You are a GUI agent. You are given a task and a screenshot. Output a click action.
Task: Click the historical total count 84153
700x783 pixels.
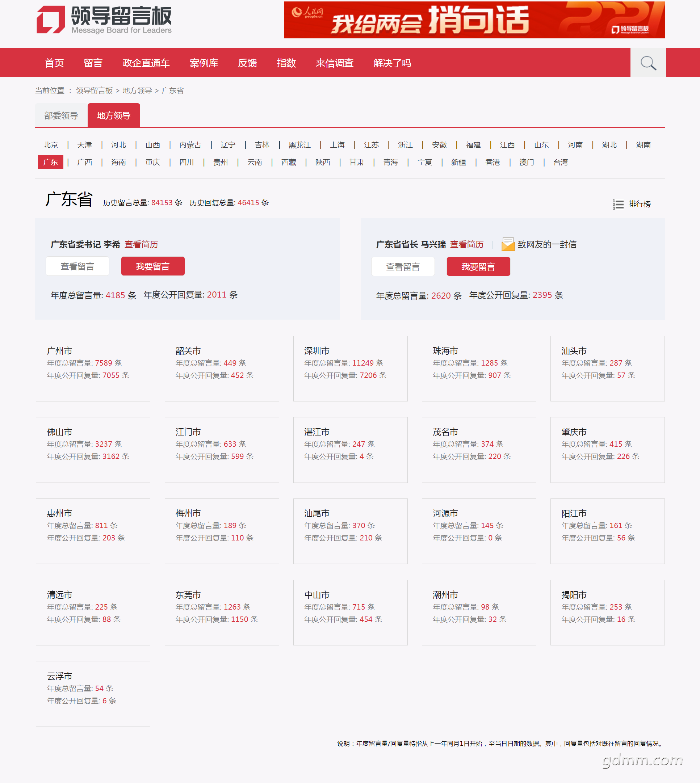(x=162, y=203)
